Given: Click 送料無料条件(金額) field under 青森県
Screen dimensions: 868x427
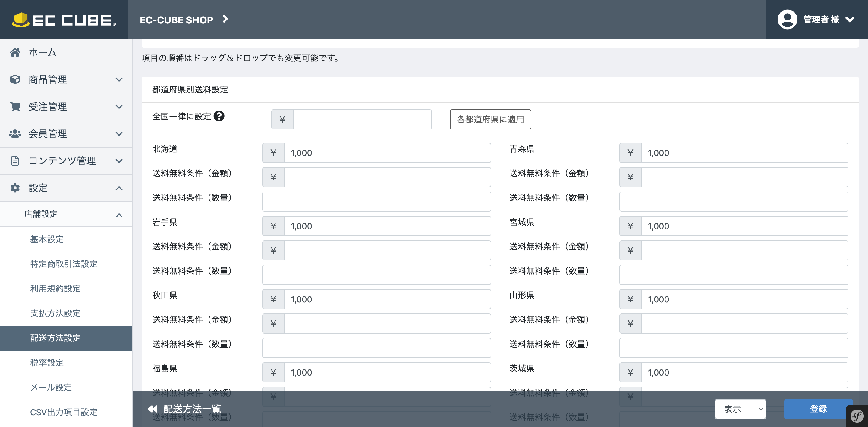Looking at the screenshot, I should click(x=745, y=177).
